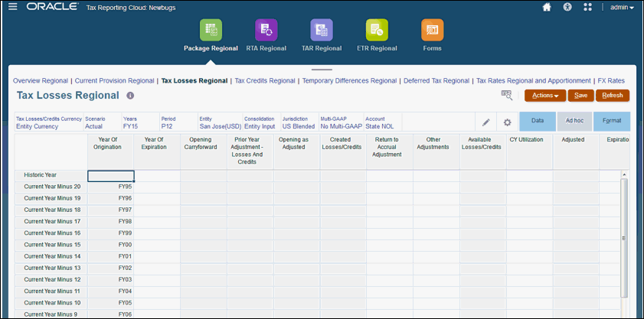Change the Consolidation Entity Input member
The width and height of the screenshot is (644, 319).
262,122
